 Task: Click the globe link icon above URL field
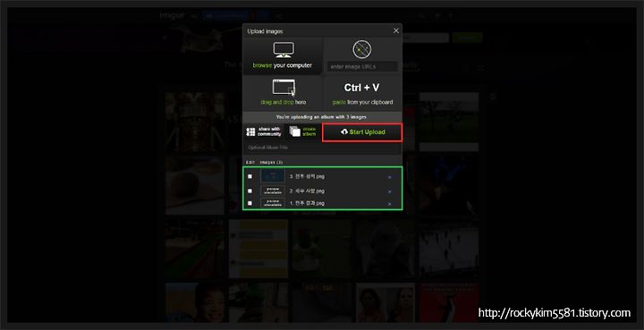pyautogui.click(x=362, y=50)
